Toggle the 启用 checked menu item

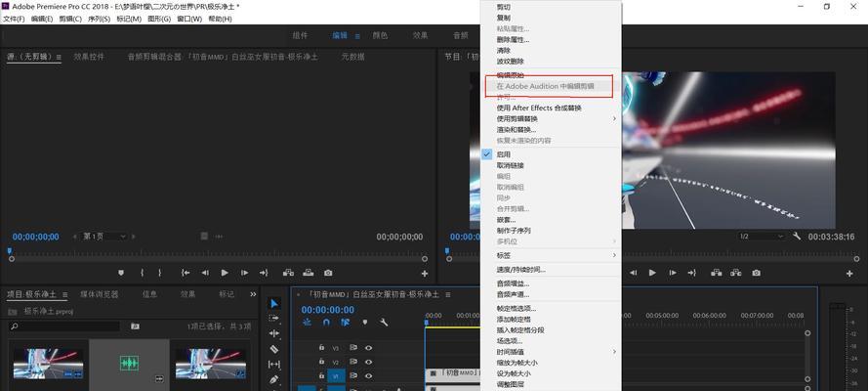click(551, 154)
